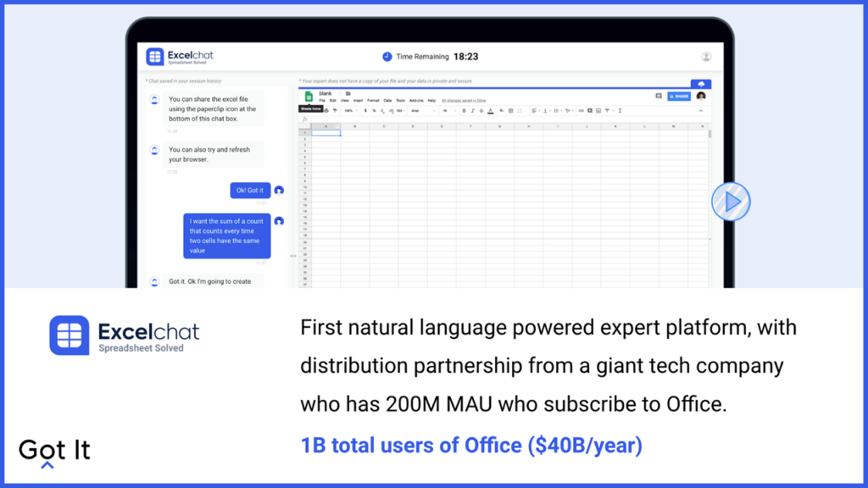Open text wrapping dropdown
Screen dimensions: 868x488
(558, 111)
